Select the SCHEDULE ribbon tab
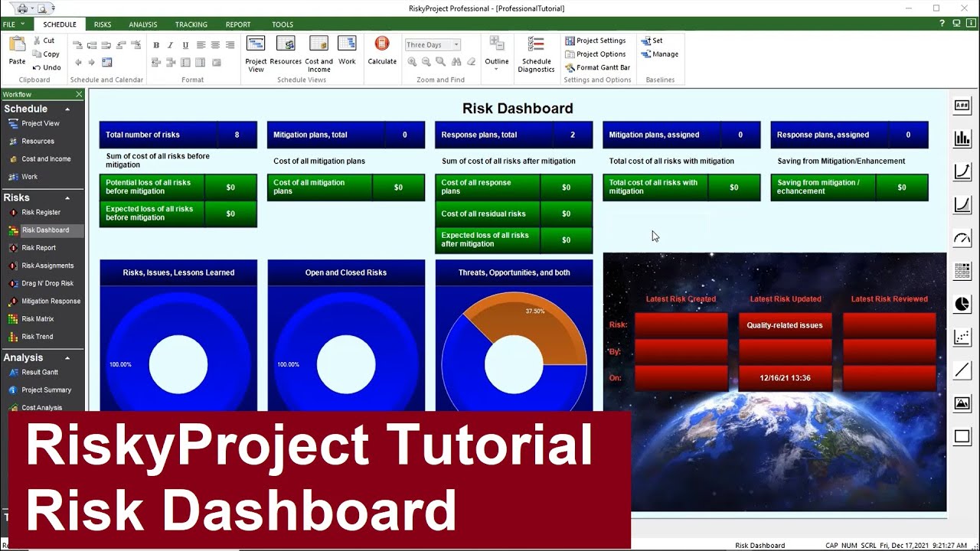Viewport: 980px width, 551px height. point(60,24)
